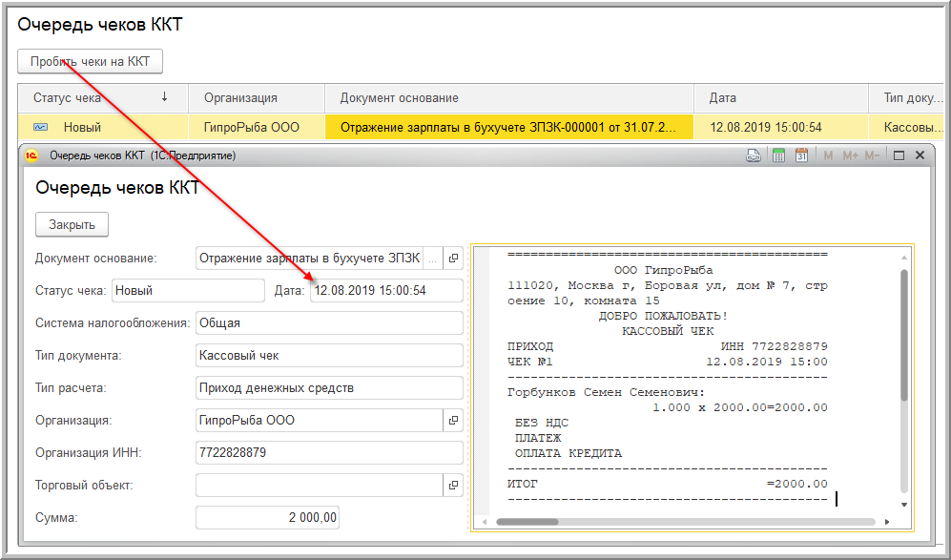
Task: Click the Тип расчета input field
Action: pos(328,388)
